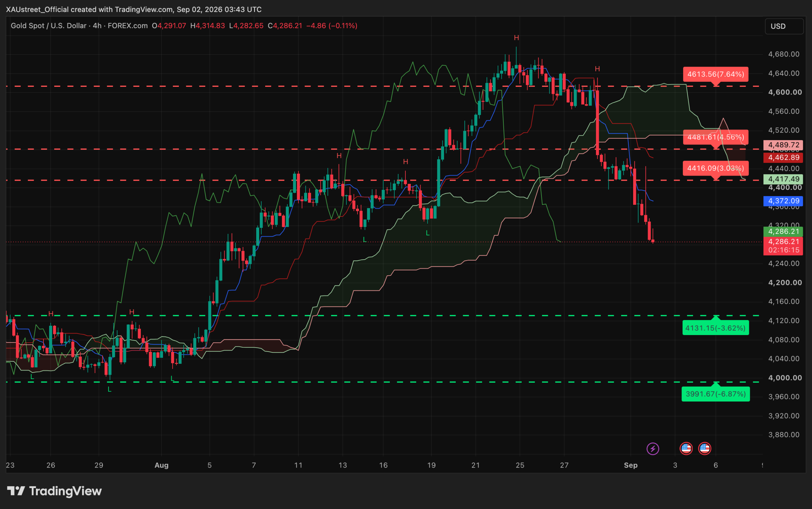This screenshot has height=509, width=812.
Task: Select the 4131.15(-3.62%) support label
Action: point(716,328)
